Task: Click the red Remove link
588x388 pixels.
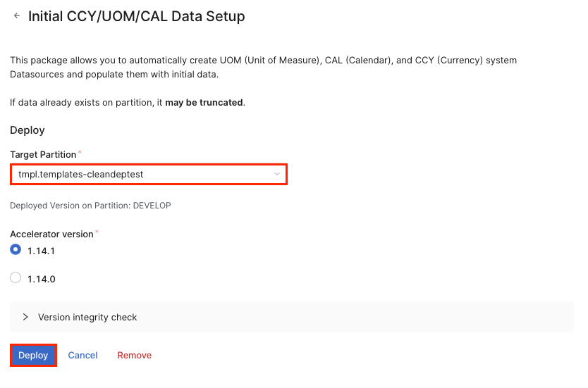Action: [x=134, y=355]
